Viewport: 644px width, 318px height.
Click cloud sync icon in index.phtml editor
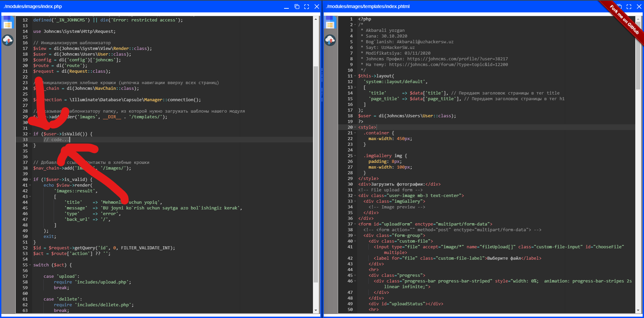330,40
